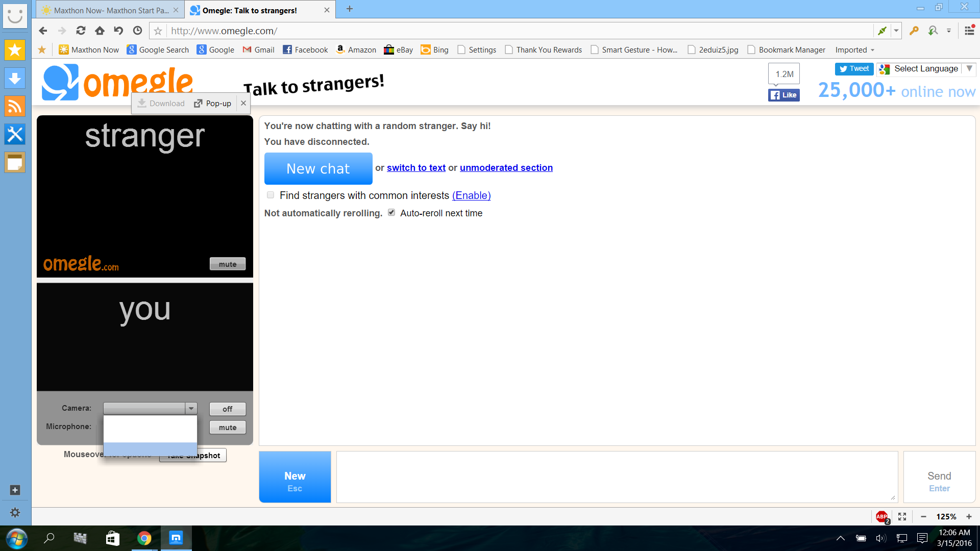Open Google Chrome from taskbar
Screen dimensions: 980x551
coord(144,538)
